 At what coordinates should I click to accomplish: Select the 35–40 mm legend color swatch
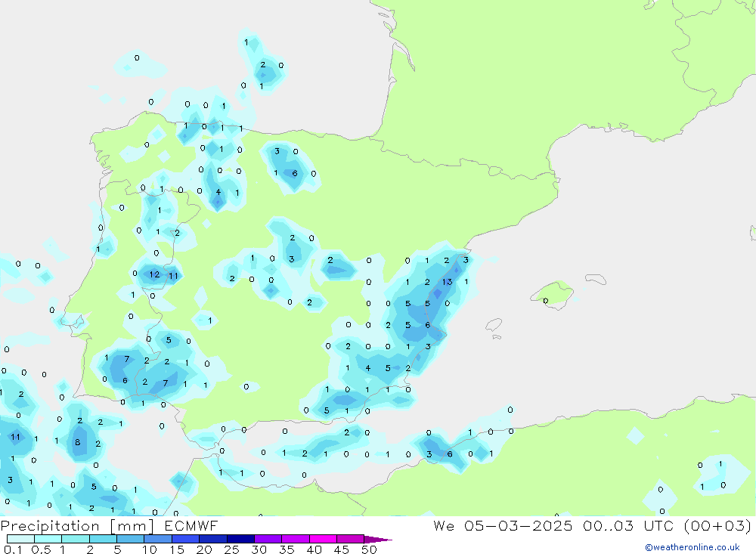click(296, 539)
